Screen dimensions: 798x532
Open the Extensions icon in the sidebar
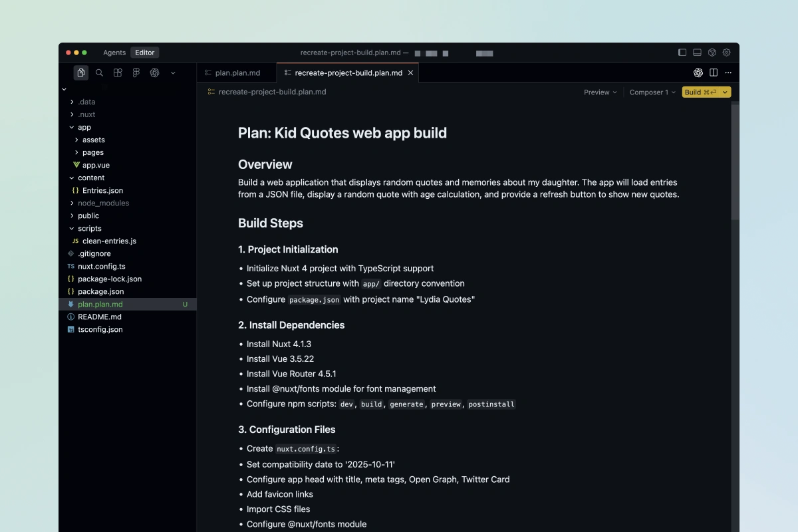117,72
